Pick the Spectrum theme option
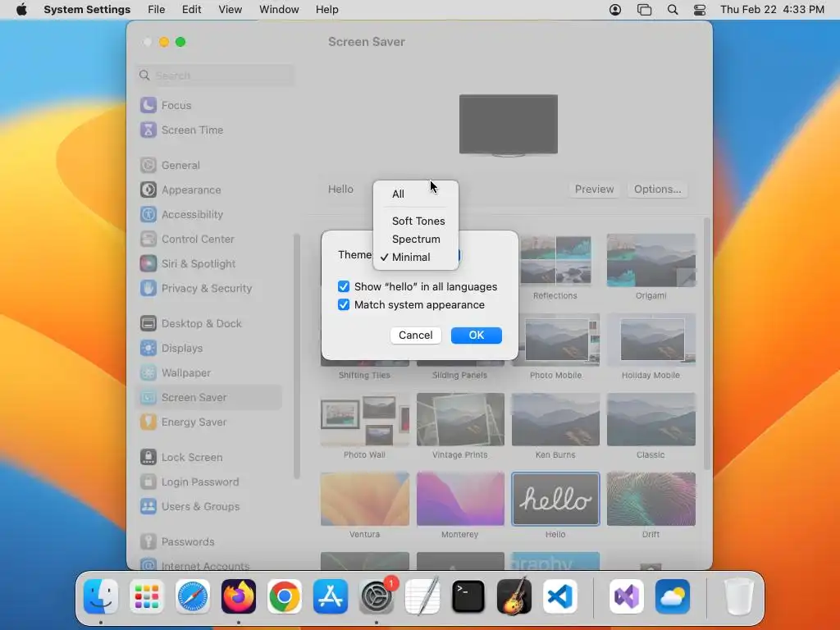Viewport: 840px width, 630px height. pos(416,239)
